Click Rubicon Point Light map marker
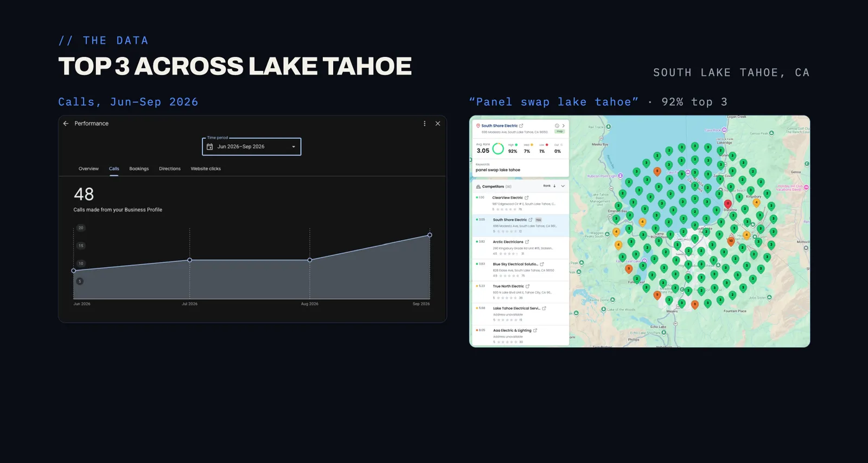The width and height of the screenshot is (868, 463). pos(620,176)
